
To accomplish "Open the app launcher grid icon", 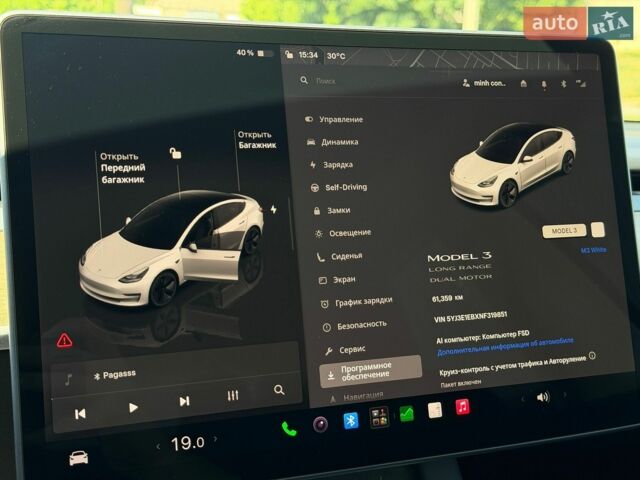I will coord(379,417).
